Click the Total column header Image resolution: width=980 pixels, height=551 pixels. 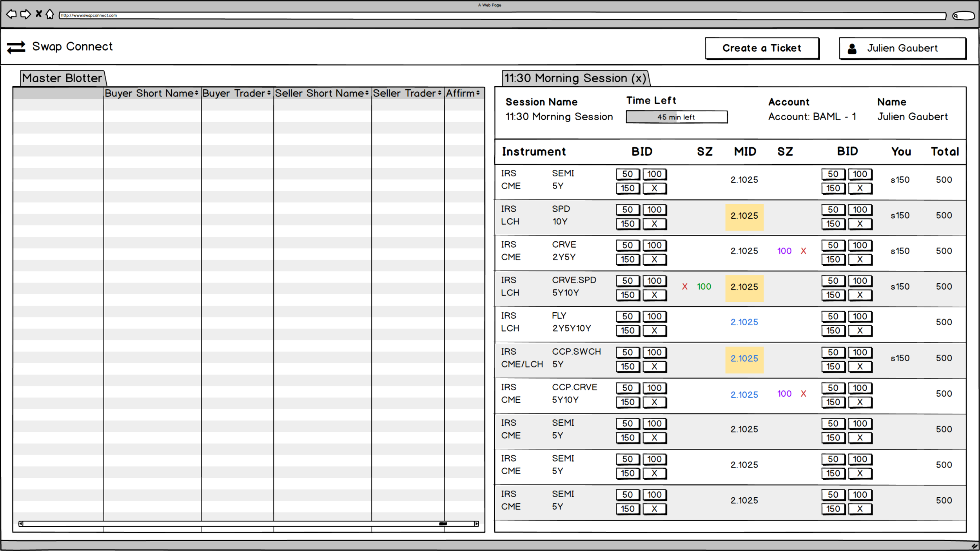point(945,152)
